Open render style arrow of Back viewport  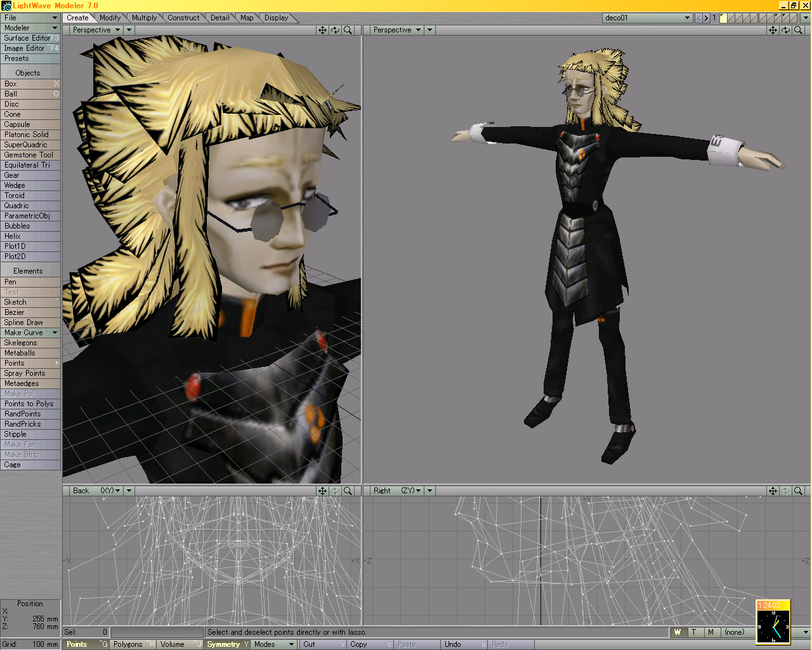tap(129, 491)
